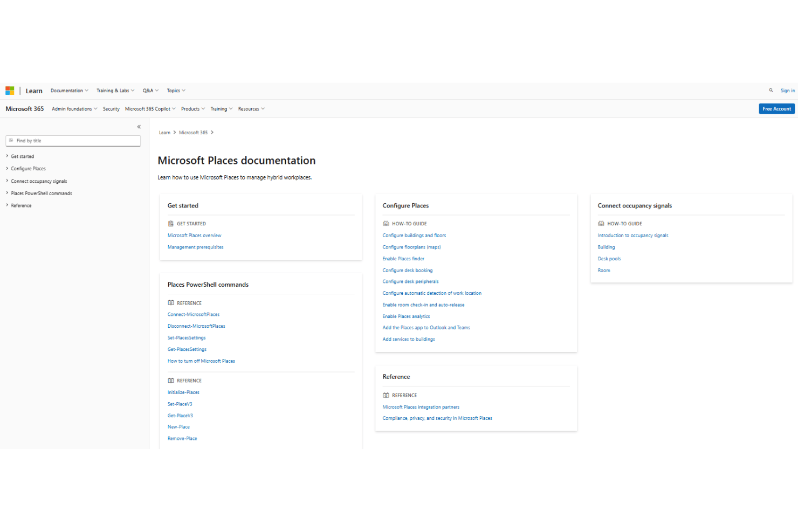Click the Microsoft 365 breadcrumb link

click(193, 133)
